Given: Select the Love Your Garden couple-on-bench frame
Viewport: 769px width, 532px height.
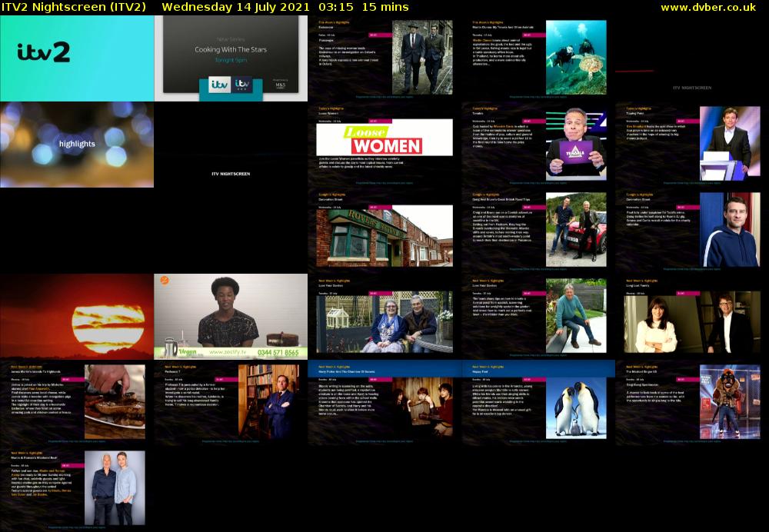Looking at the screenshot, I should point(385,317).
